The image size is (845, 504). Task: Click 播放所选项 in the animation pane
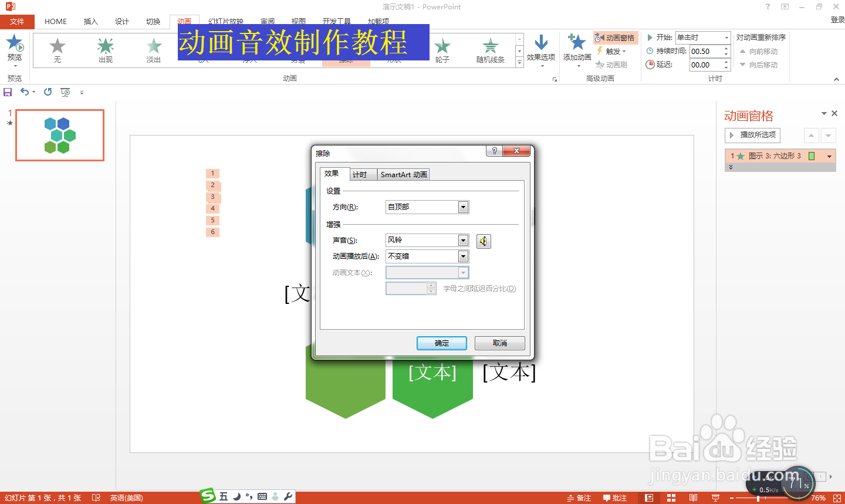coord(752,135)
